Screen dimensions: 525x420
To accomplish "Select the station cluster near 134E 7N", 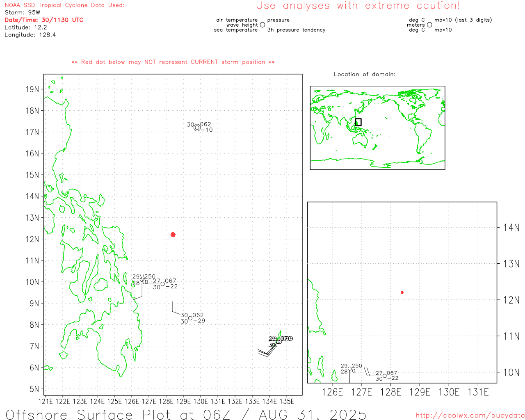I will (278, 342).
